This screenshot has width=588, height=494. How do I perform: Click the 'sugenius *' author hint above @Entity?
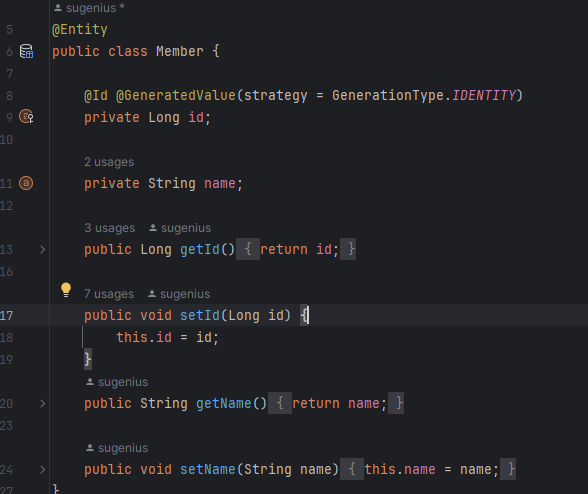[x=89, y=8]
